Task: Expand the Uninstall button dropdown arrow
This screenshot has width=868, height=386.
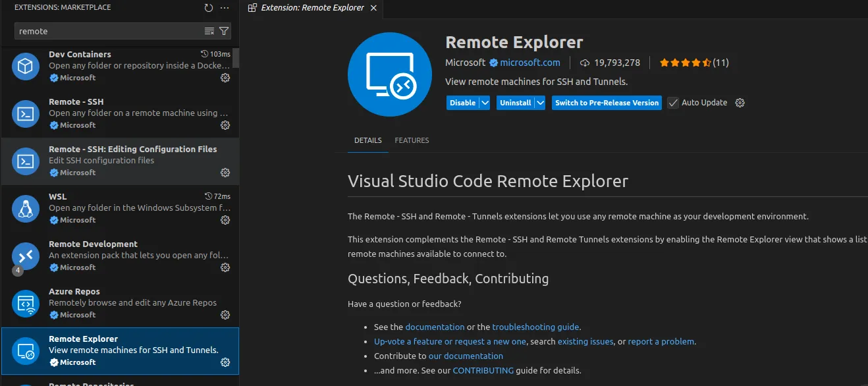Action: coord(540,103)
